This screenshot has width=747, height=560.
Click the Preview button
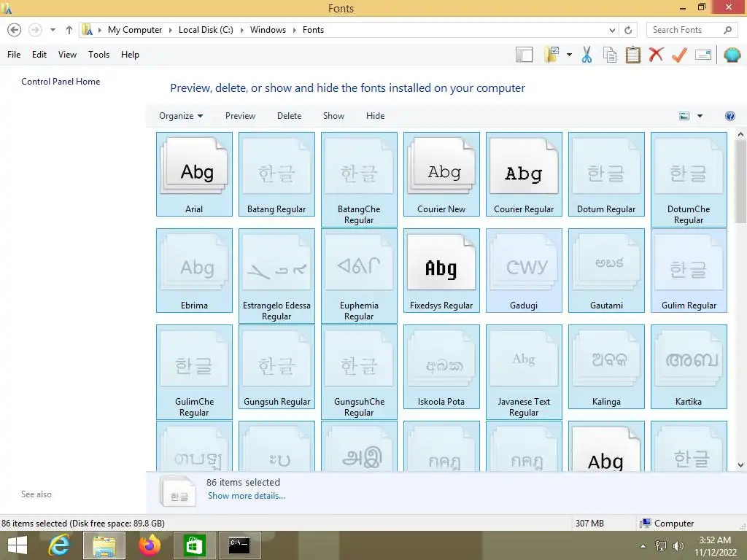[x=240, y=116]
